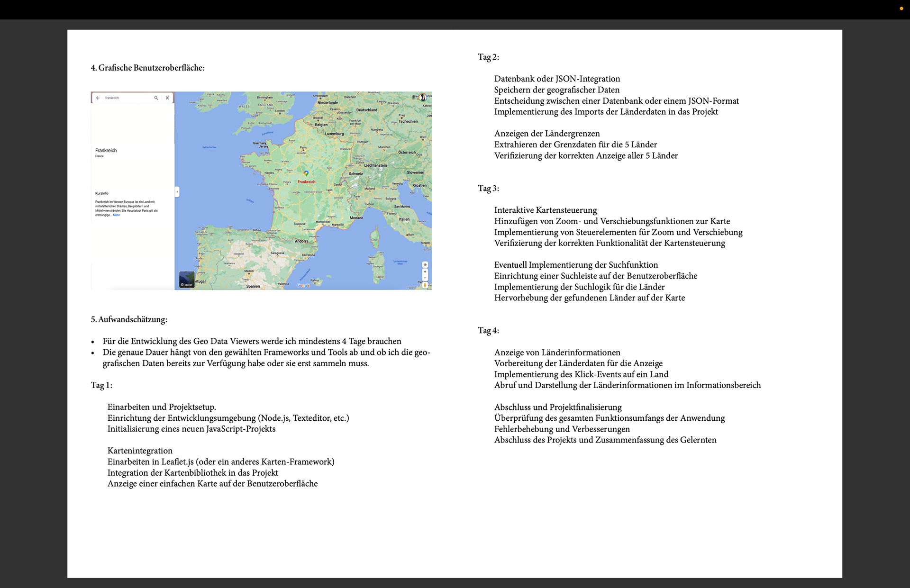910x588 pixels.
Task: Click the 'Luxemburg' label on the map
Action: tap(335, 134)
